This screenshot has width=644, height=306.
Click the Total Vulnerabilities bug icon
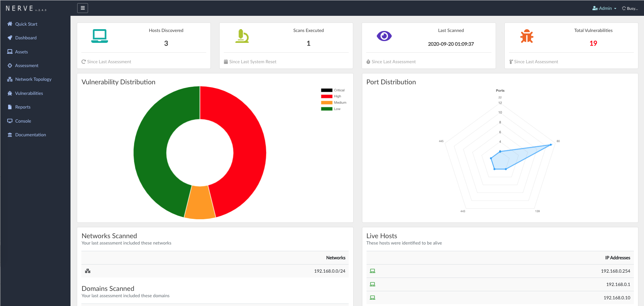(x=526, y=36)
